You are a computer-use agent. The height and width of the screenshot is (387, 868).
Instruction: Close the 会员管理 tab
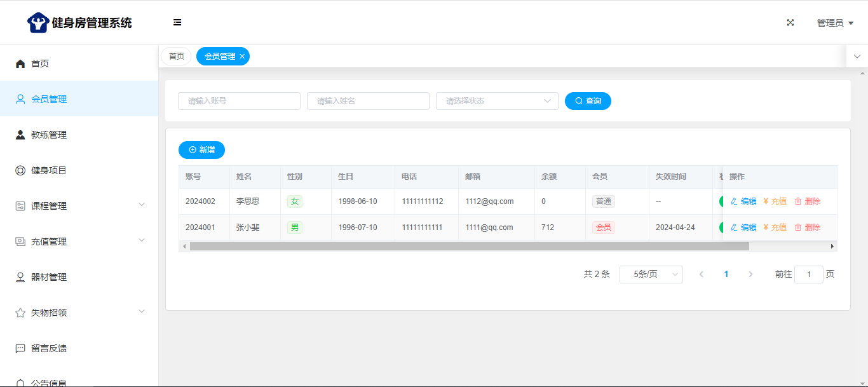(242, 57)
